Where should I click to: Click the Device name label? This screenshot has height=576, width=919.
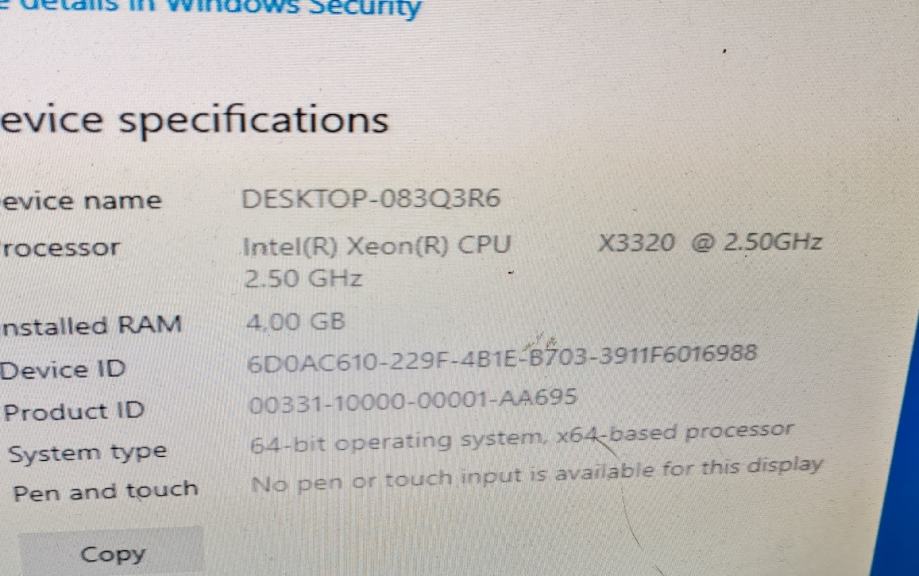click(81, 201)
